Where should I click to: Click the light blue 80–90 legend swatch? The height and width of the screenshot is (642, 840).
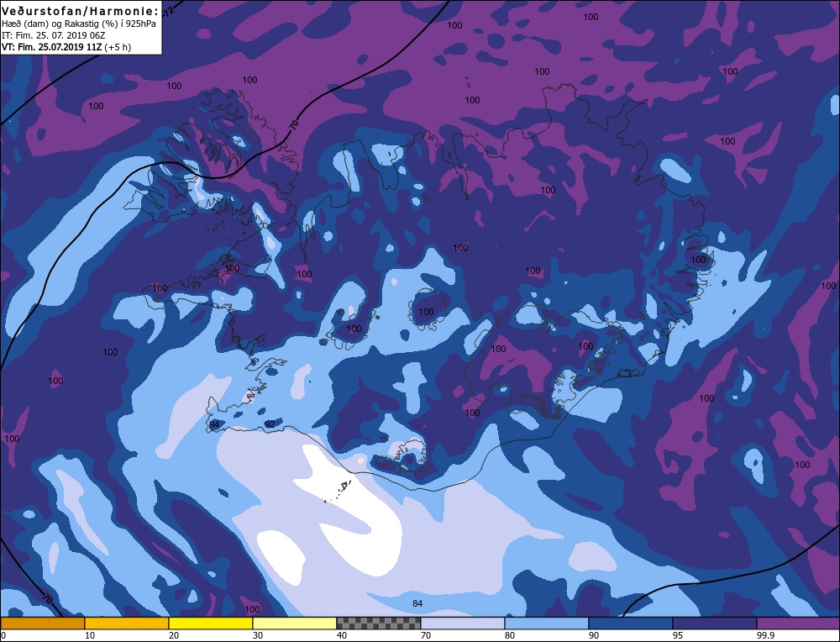(x=547, y=624)
